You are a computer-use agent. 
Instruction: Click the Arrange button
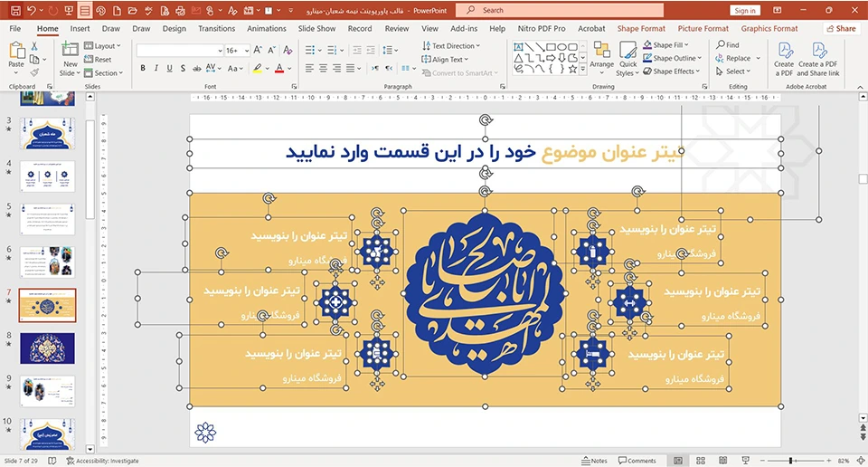click(602, 59)
